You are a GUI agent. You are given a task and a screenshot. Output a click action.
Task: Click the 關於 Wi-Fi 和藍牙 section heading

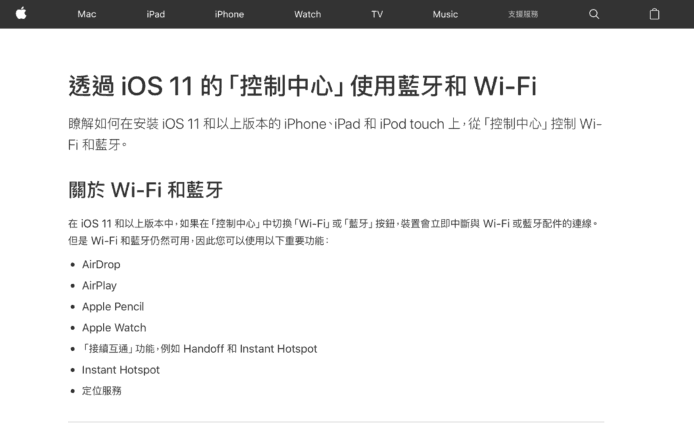coord(146,190)
